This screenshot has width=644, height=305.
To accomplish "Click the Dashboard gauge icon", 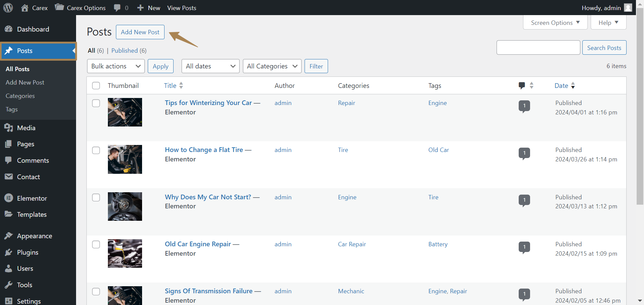I will tap(9, 29).
